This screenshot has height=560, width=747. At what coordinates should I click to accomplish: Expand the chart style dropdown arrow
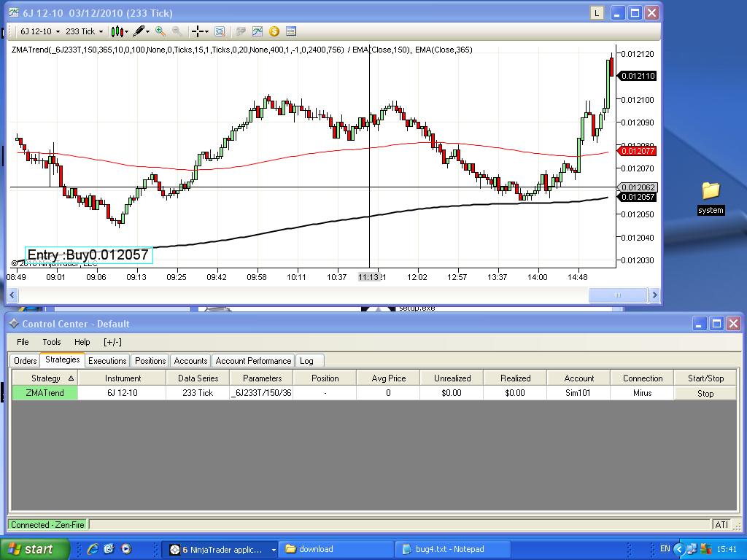click(x=126, y=32)
